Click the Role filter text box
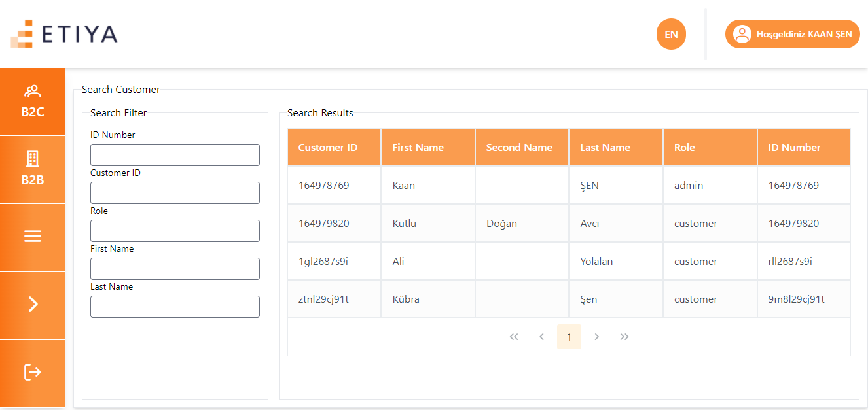Viewport: 868px width, 410px height. 175,231
